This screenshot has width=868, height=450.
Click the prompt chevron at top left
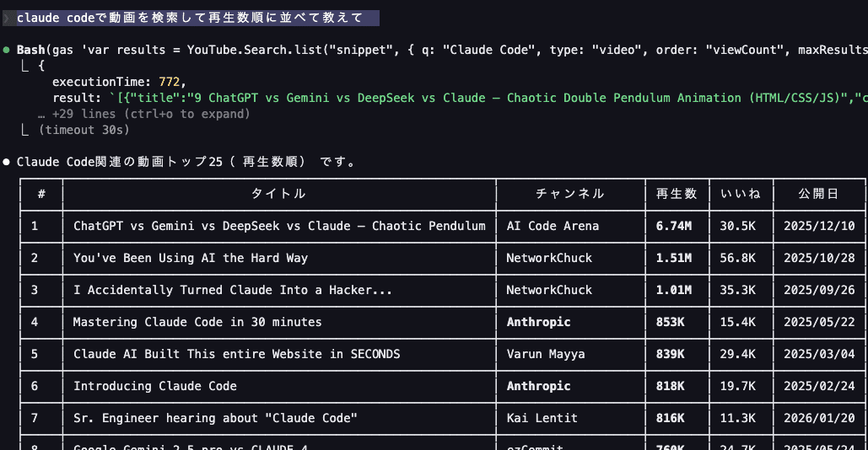pyautogui.click(x=7, y=18)
